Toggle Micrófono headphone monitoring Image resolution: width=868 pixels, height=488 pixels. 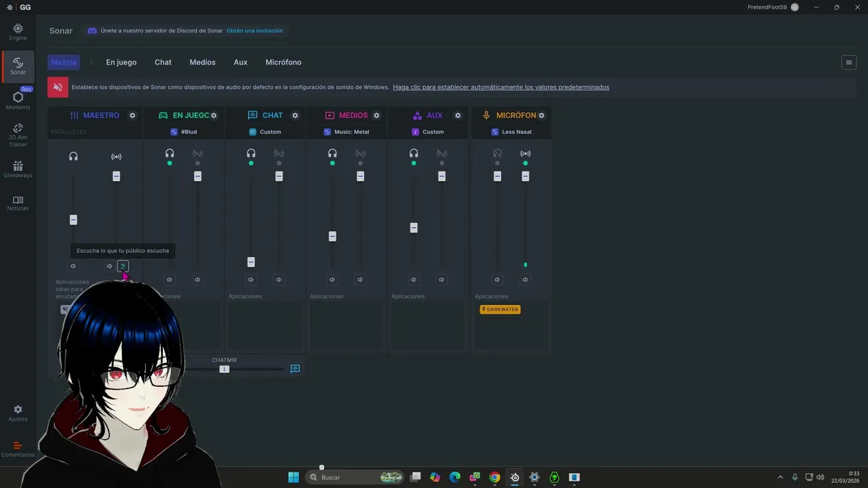[497, 154]
